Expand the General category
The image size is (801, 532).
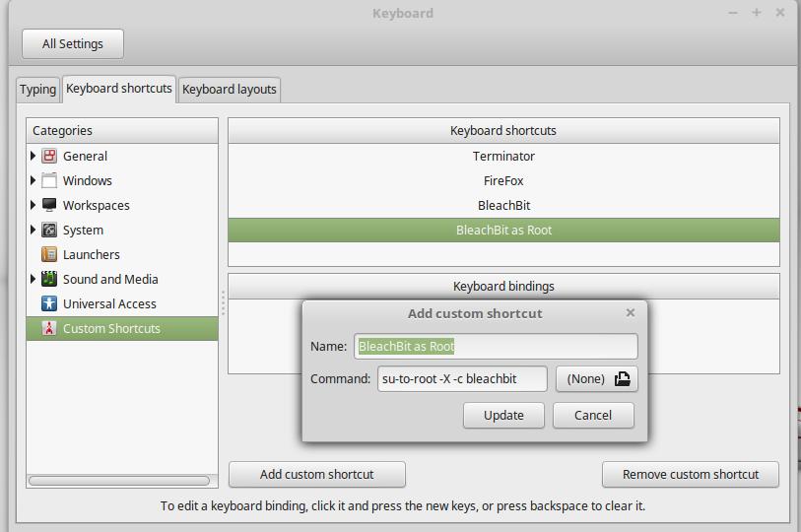[x=33, y=156]
